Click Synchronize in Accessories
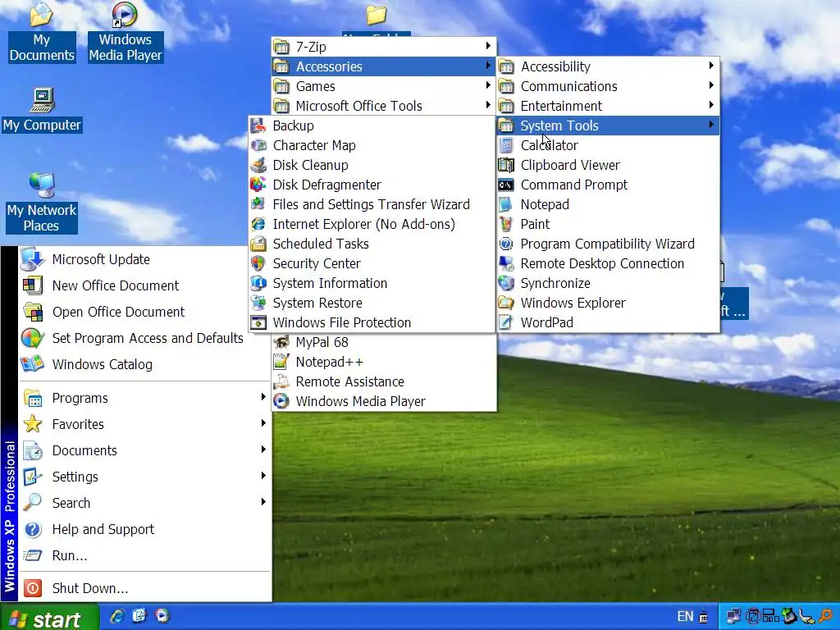This screenshot has width=840, height=630. pyautogui.click(x=608, y=283)
